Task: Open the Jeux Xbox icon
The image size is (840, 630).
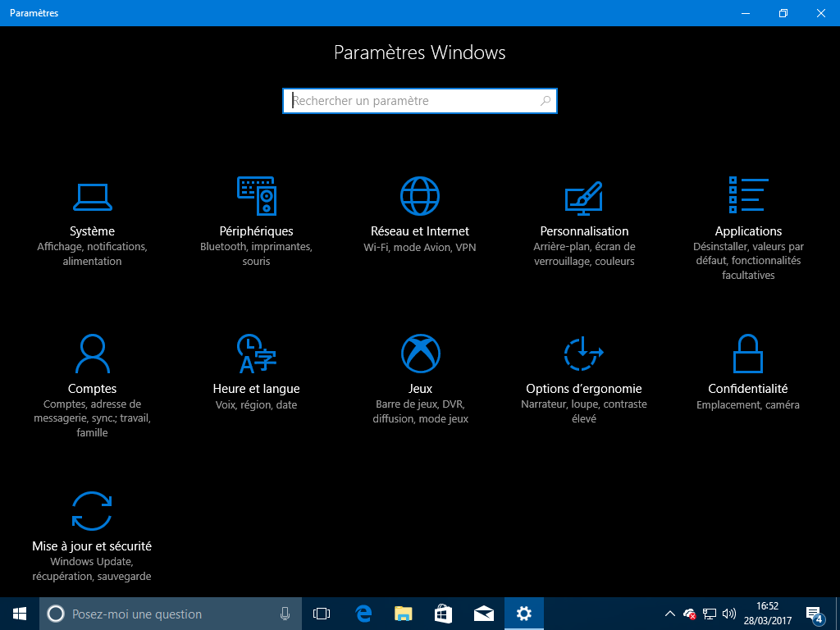Action: [420, 354]
